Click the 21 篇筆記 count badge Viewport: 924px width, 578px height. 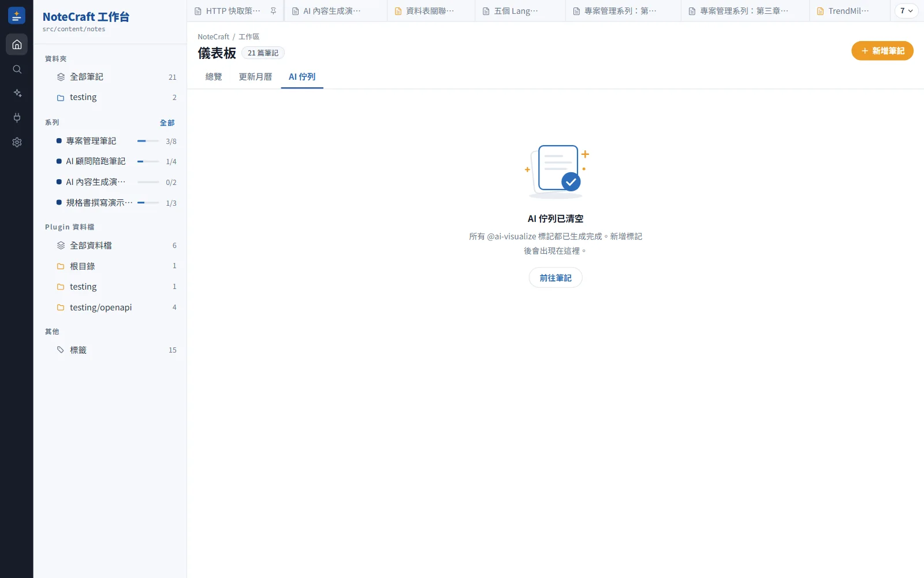point(263,53)
